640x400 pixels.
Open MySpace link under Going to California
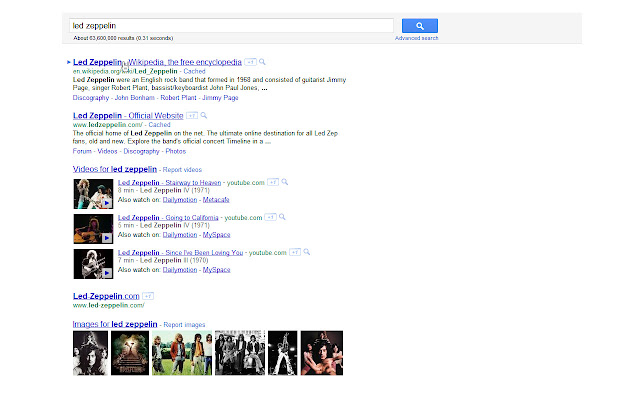point(216,235)
